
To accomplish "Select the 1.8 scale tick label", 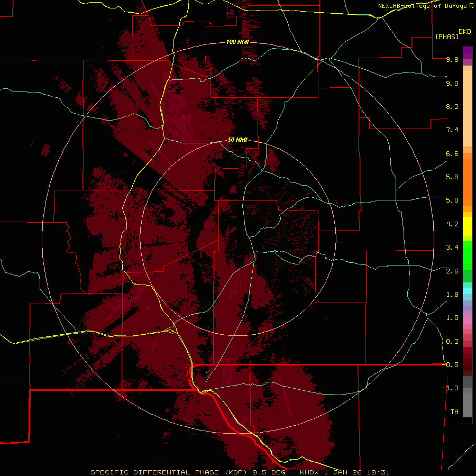I will [x=452, y=295].
